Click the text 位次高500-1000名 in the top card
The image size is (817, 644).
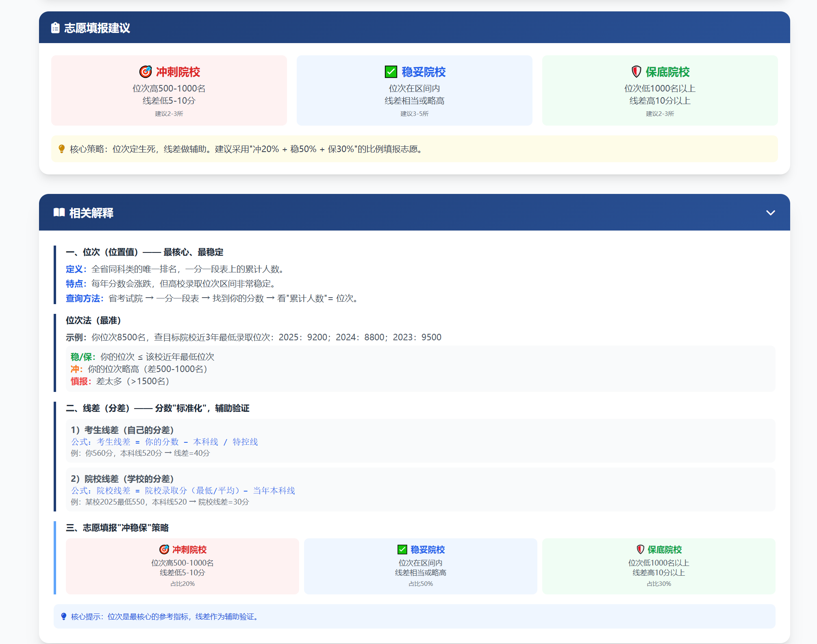click(x=169, y=88)
